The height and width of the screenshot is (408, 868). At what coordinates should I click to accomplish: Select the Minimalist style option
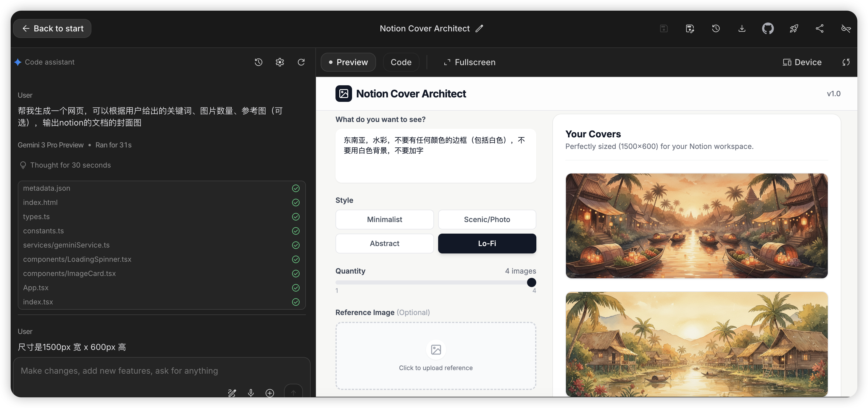(384, 219)
